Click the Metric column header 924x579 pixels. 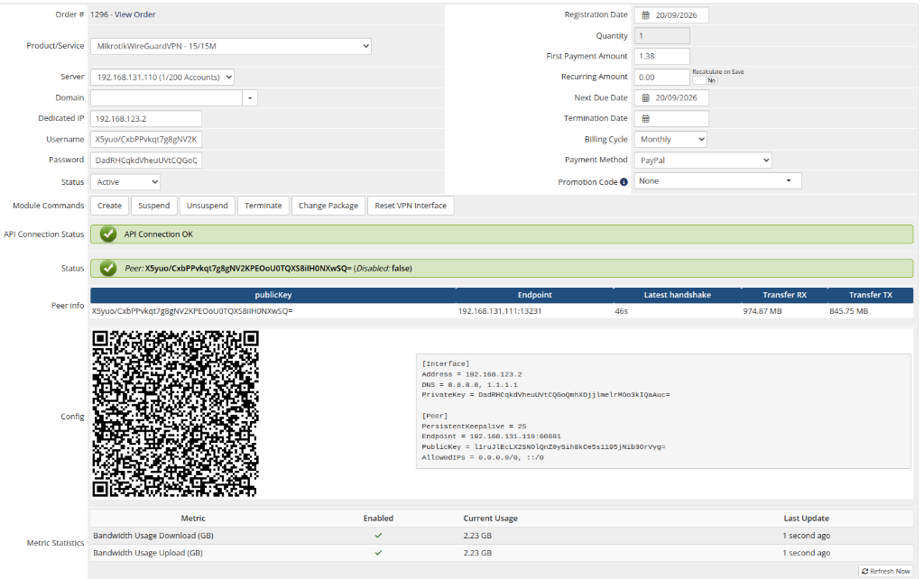193,519
